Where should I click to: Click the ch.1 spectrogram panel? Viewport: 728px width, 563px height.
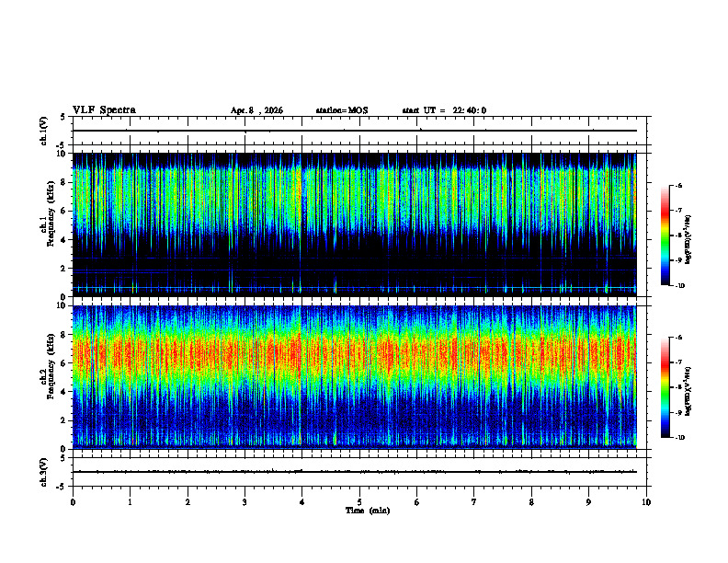[354, 224]
